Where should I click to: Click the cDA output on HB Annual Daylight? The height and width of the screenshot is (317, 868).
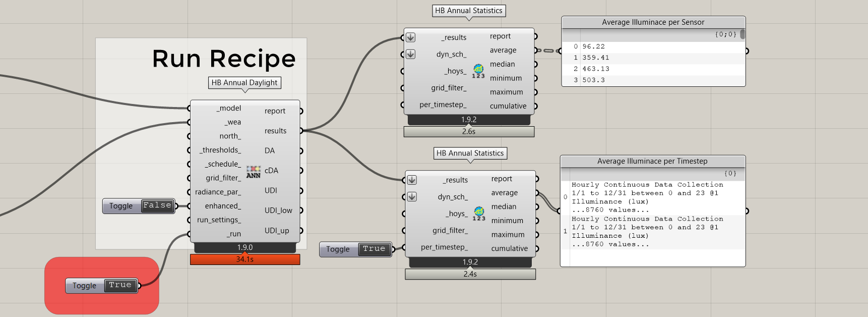click(x=271, y=171)
